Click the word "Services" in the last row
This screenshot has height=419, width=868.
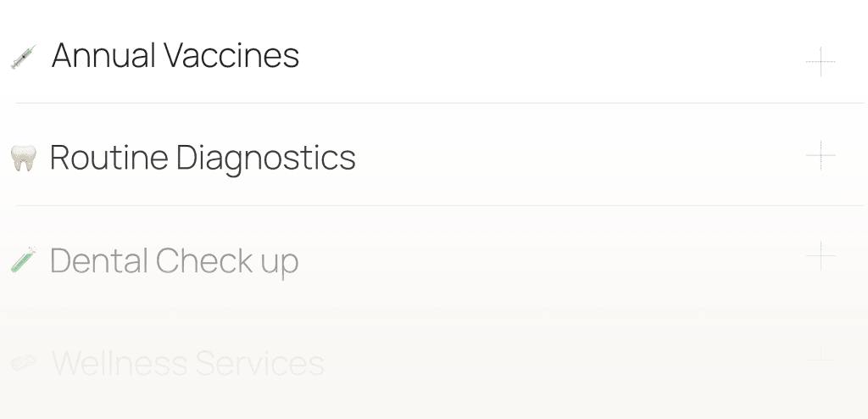pyautogui.click(x=259, y=364)
